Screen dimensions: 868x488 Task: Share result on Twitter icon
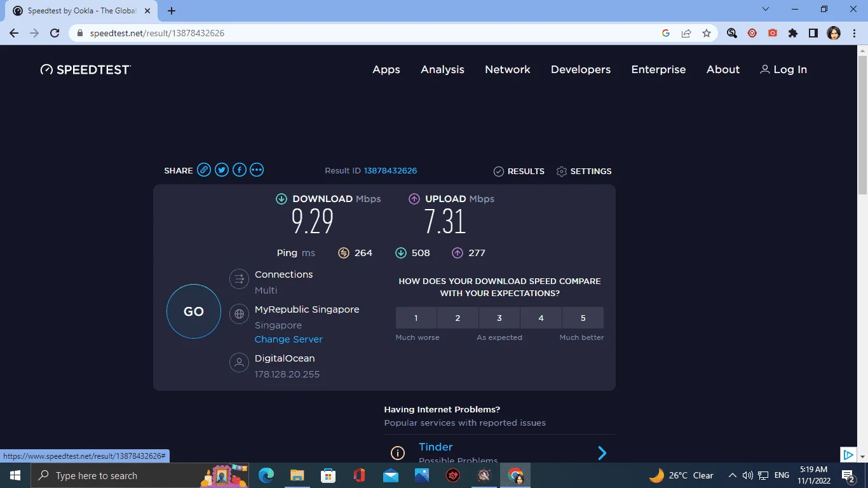222,170
